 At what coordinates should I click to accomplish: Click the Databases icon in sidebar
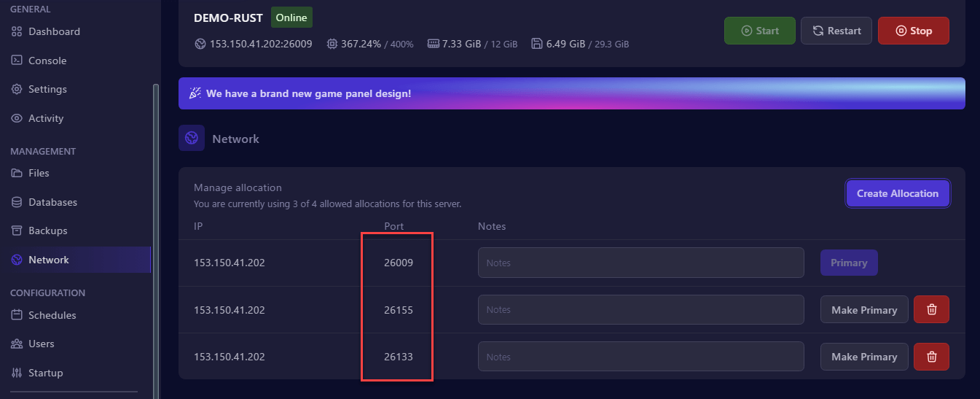coord(16,202)
